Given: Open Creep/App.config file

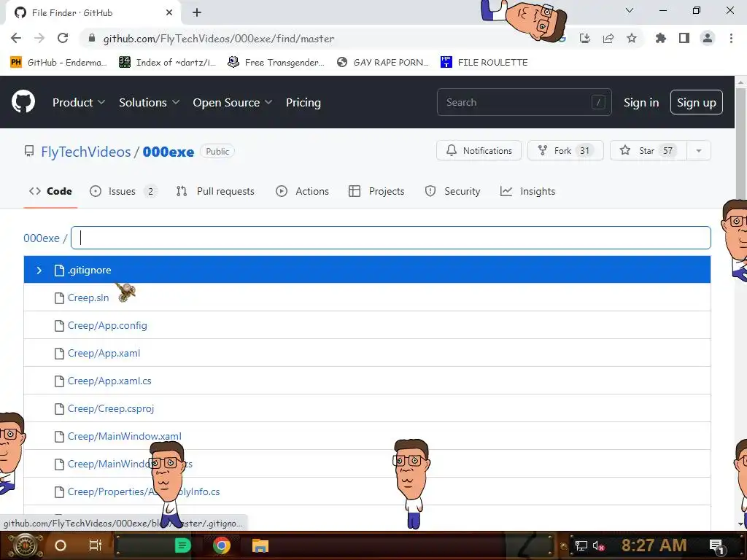Looking at the screenshot, I should [107, 325].
